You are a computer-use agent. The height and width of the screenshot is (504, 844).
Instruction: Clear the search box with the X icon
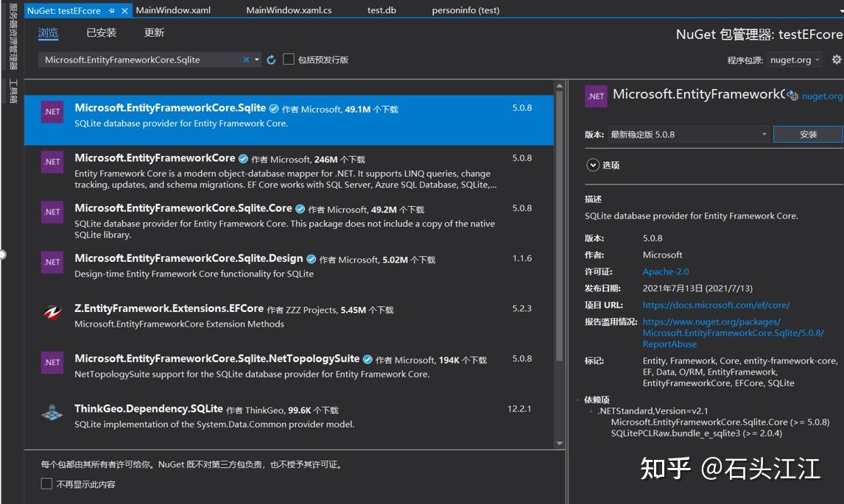point(245,58)
